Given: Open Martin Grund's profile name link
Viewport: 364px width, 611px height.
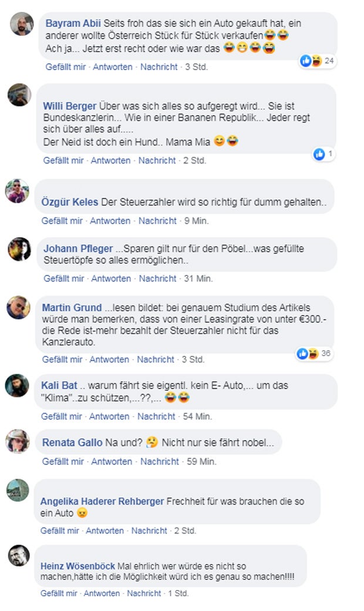Looking at the screenshot, I should pos(68,307).
